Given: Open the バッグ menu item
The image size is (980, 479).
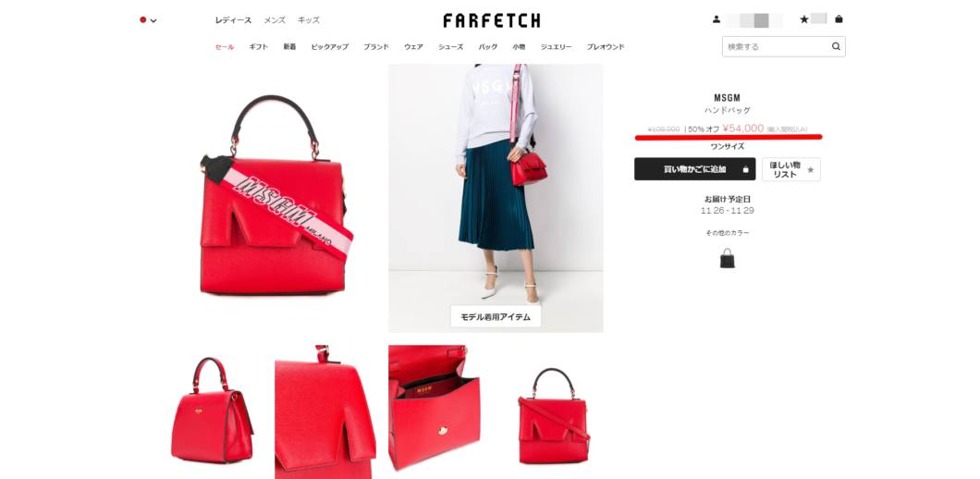Looking at the screenshot, I should point(488,47).
